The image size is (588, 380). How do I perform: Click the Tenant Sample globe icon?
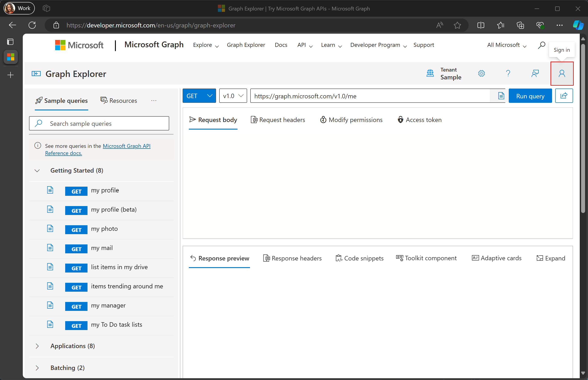(x=430, y=73)
